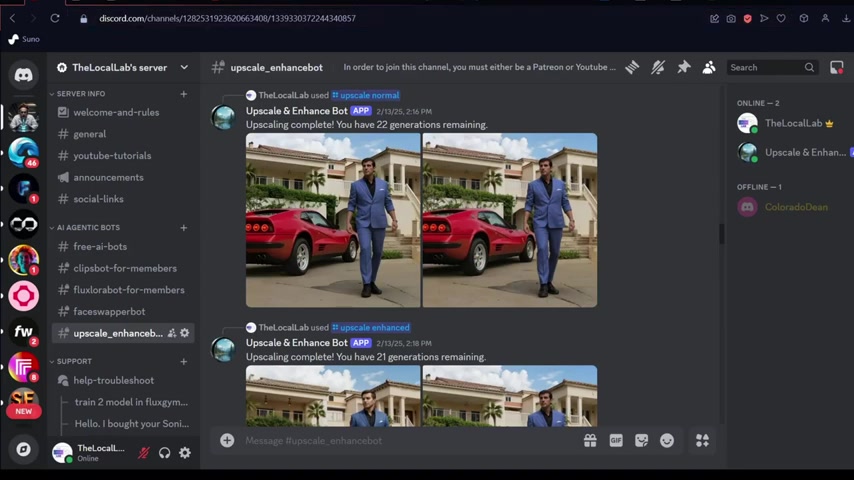Open the pink ring logo server
Screen dimensions: 854x480
coord(23,296)
